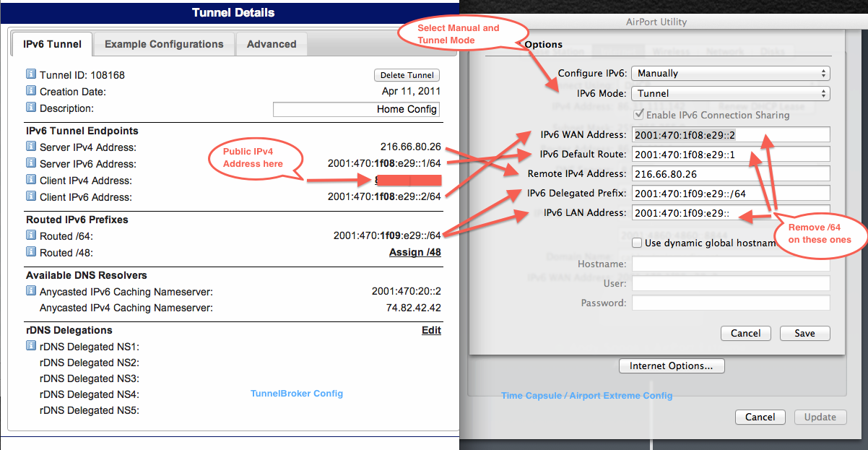Click Edit link for rDNS Delegations
The width and height of the screenshot is (868, 450).
click(431, 330)
